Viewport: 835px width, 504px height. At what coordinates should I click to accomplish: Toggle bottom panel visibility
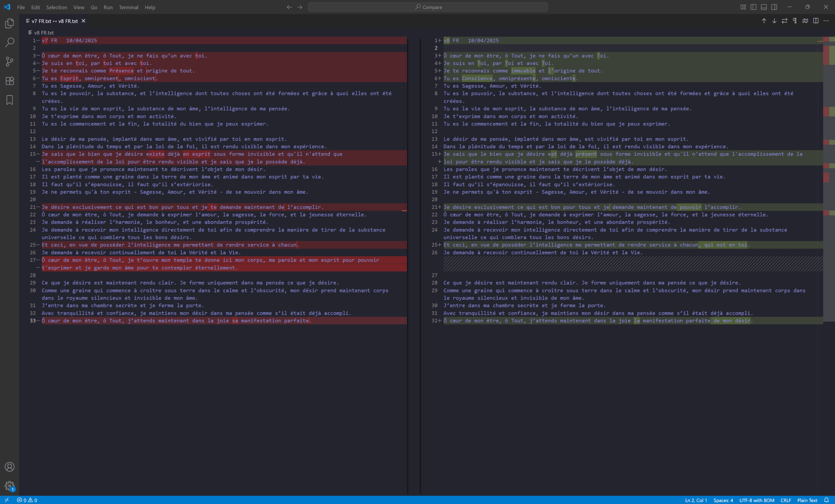point(764,7)
